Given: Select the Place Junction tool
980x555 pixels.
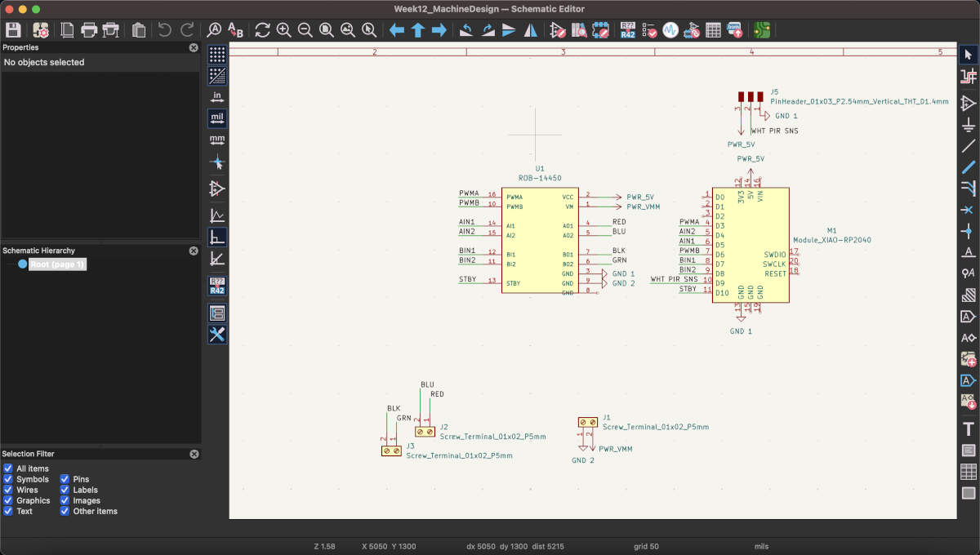Looking at the screenshot, I should (969, 231).
